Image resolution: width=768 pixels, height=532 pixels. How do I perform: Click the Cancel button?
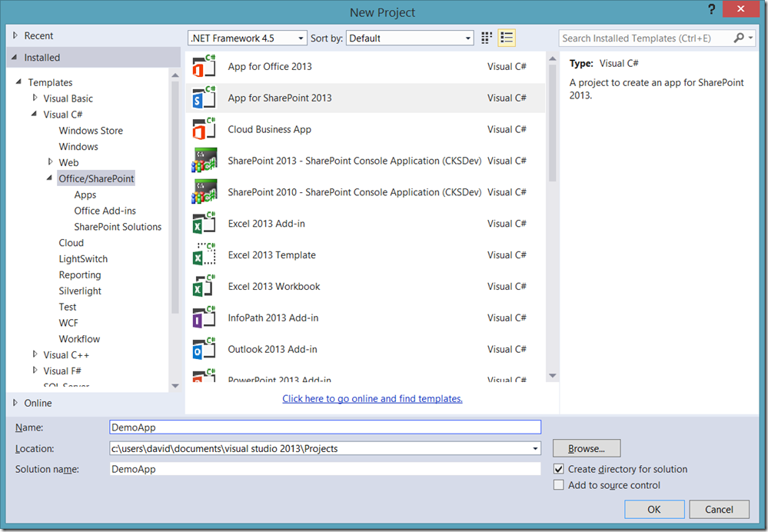[x=719, y=509]
